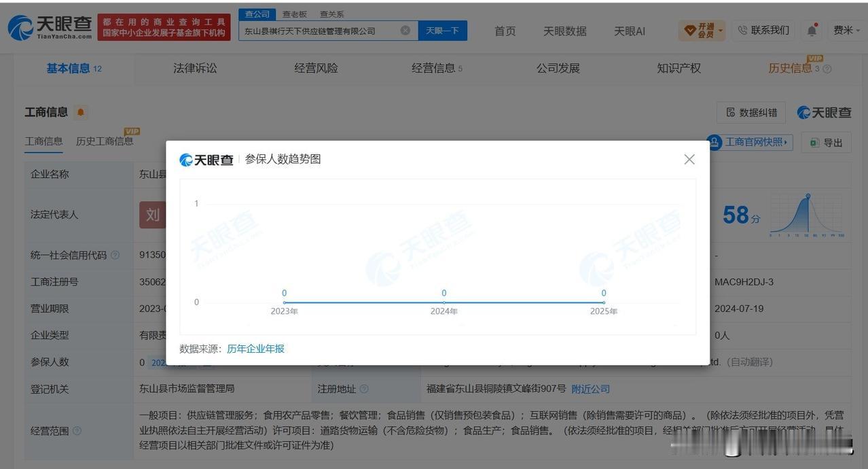Screen dimensions: 868x469
Task: Click the 企业名称 row label
Action: coord(50,174)
